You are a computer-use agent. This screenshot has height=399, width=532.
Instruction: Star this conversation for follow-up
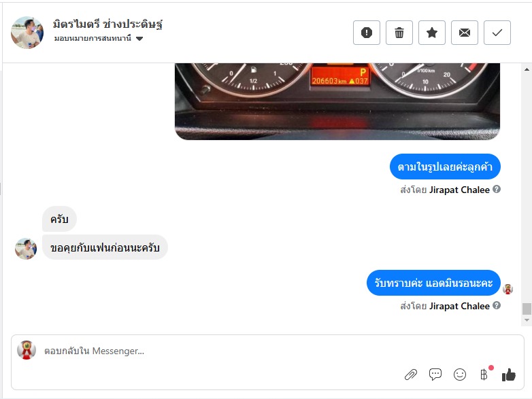point(432,33)
